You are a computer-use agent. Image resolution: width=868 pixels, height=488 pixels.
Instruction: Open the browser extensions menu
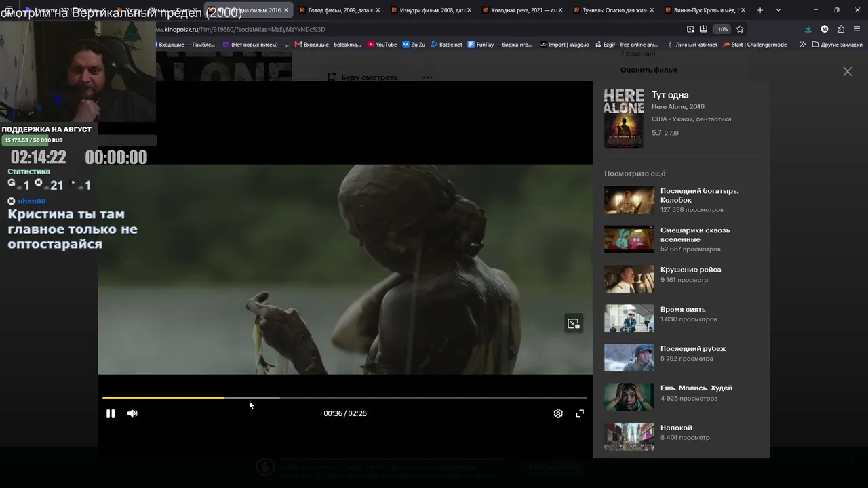click(x=841, y=29)
